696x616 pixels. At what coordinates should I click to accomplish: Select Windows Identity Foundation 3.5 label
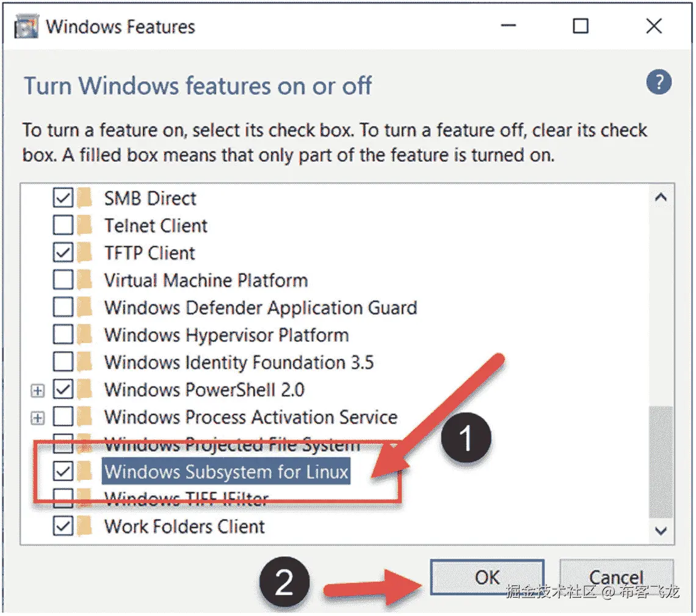coord(239,363)
